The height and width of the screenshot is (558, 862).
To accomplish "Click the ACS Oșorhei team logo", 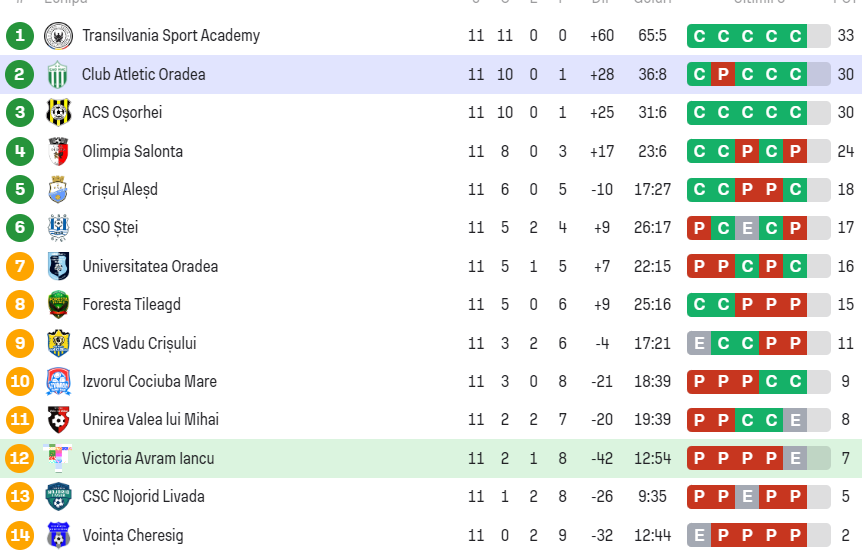I will coord(59,113).
